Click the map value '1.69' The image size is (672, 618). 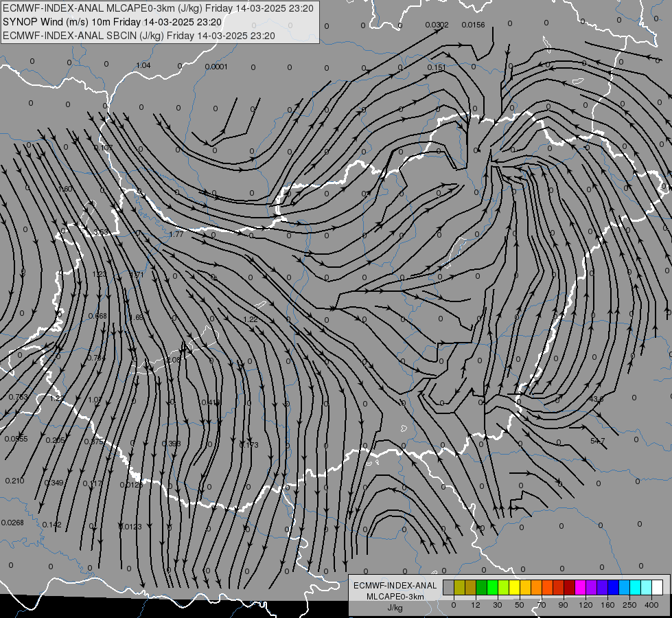137,317
